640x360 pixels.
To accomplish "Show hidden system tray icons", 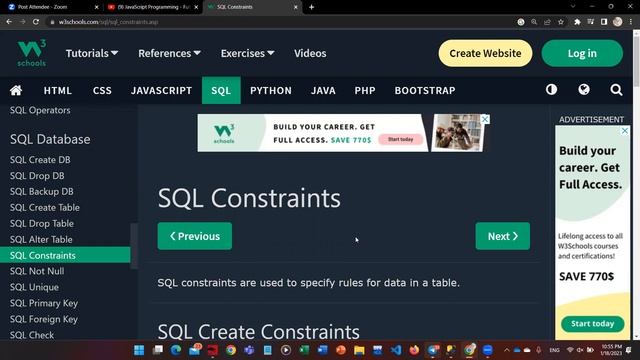I will pyautogui.click(x=507, y=350).
